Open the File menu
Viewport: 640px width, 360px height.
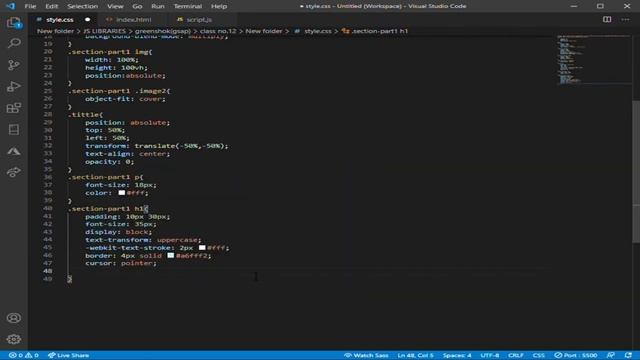(x=30, y=6)
